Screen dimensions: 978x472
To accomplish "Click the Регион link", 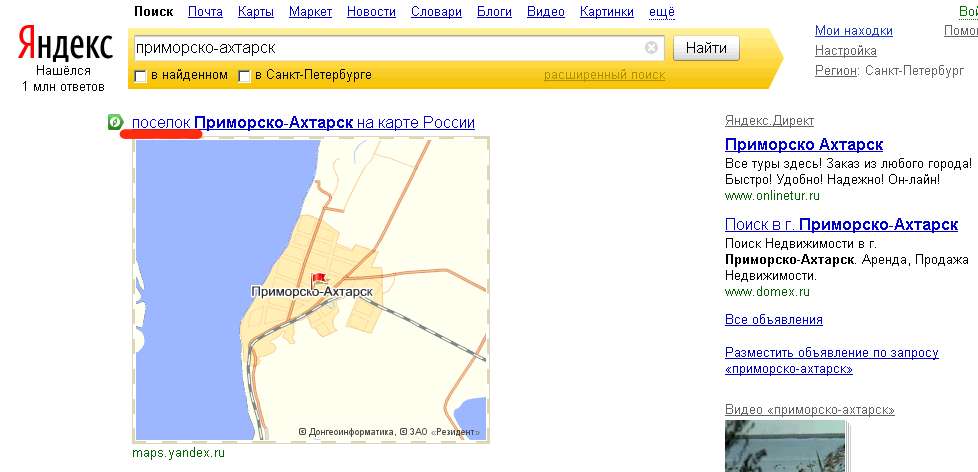I will (836, 70).
